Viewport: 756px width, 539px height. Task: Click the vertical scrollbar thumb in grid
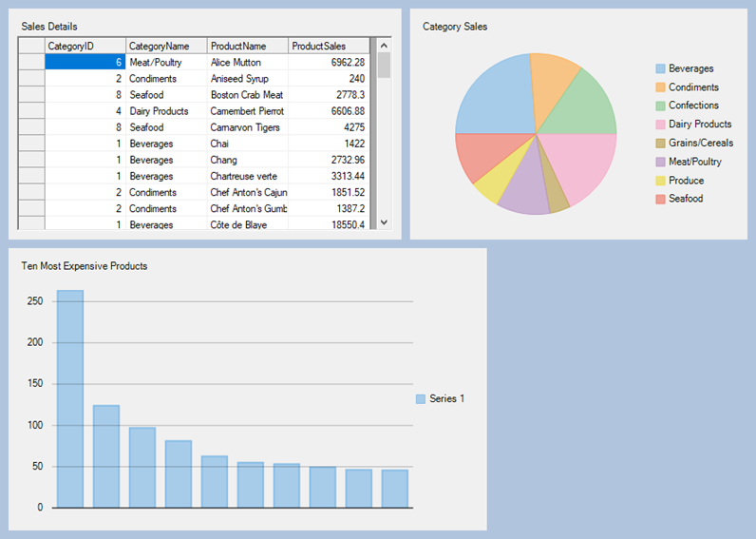coord(384,65)
